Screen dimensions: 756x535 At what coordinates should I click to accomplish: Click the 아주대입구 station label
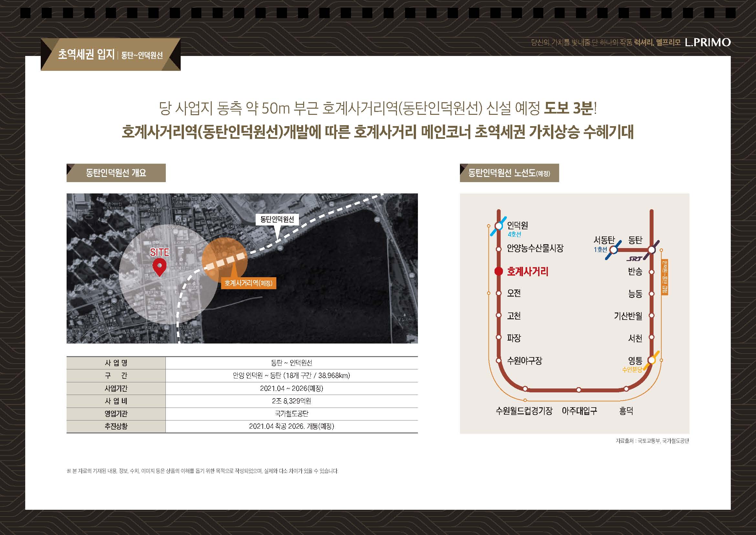coord(579,411)
